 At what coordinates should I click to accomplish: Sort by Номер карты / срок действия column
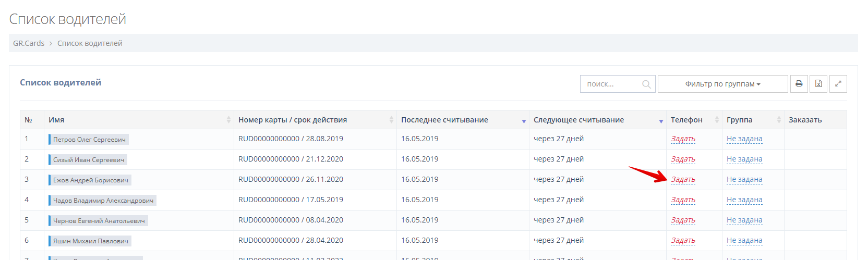coord(315,120)
